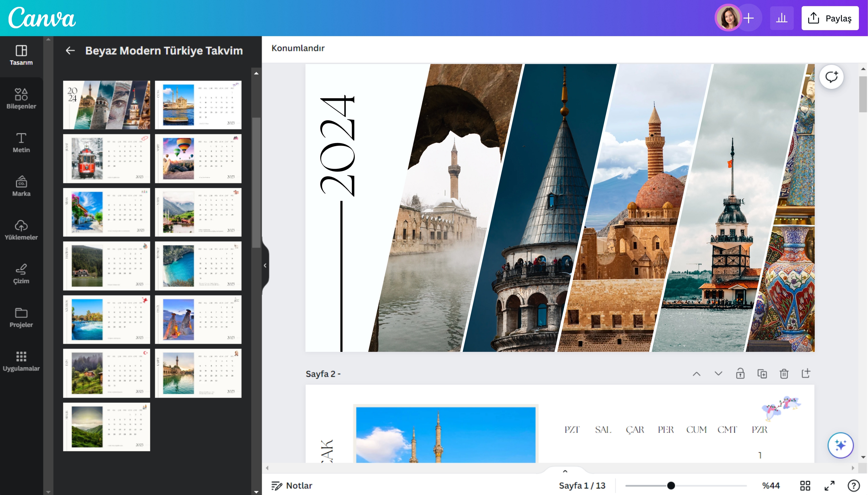Open the Uygulamalar apps panel

[21, 361]
